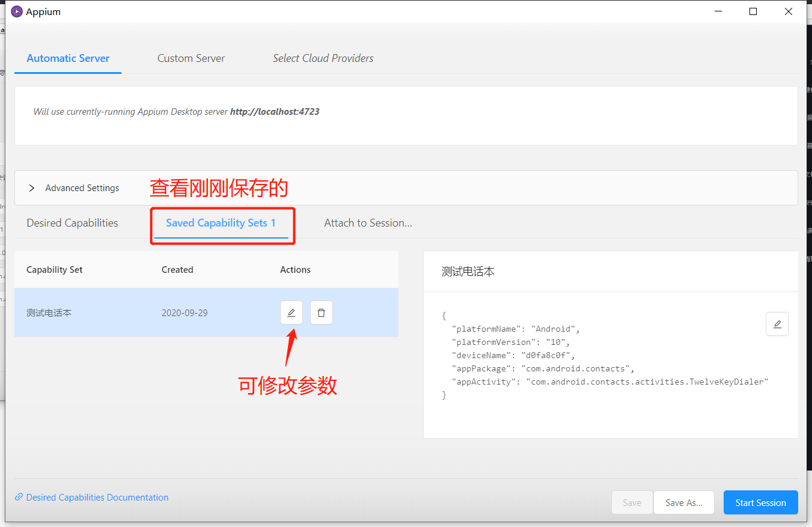Select the Saved Capability Sets 1 tab
Screen dimensions: 812x527
coord(221,223)
